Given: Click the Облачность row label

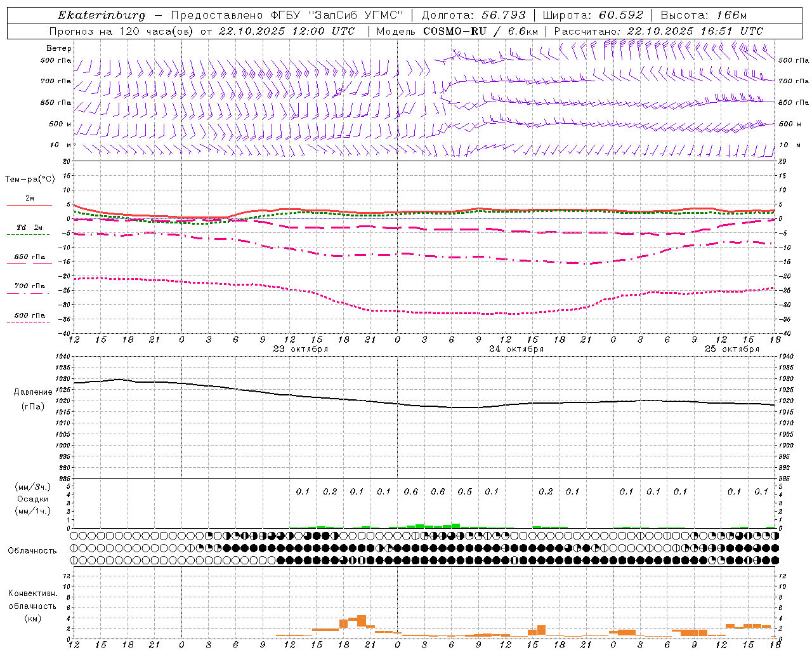Looking at the screenshot, I should [x=32, y=551].
